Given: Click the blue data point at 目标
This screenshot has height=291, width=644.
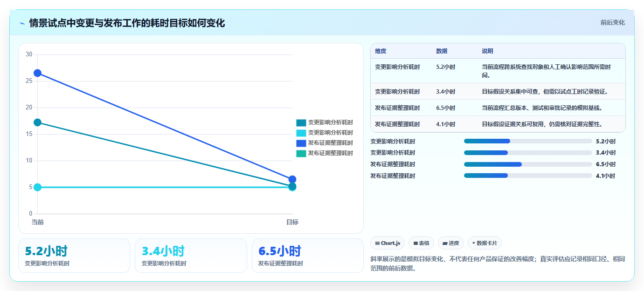Looking at the screenshot, I should point(292,179).
